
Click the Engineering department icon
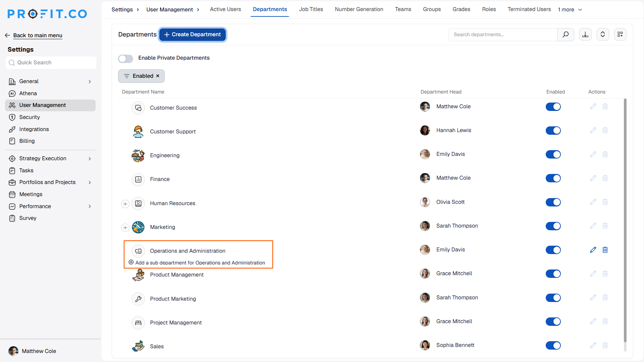(138, 156)
